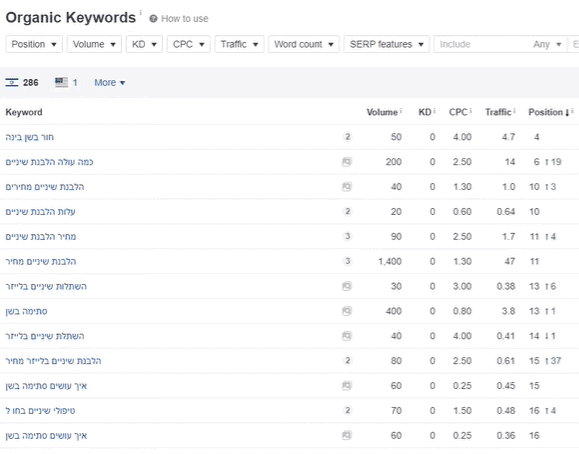Viewport: 579px width, 454px height.
Task: Open the Any match dropdown in Include field
Action: tap(547, 44)
